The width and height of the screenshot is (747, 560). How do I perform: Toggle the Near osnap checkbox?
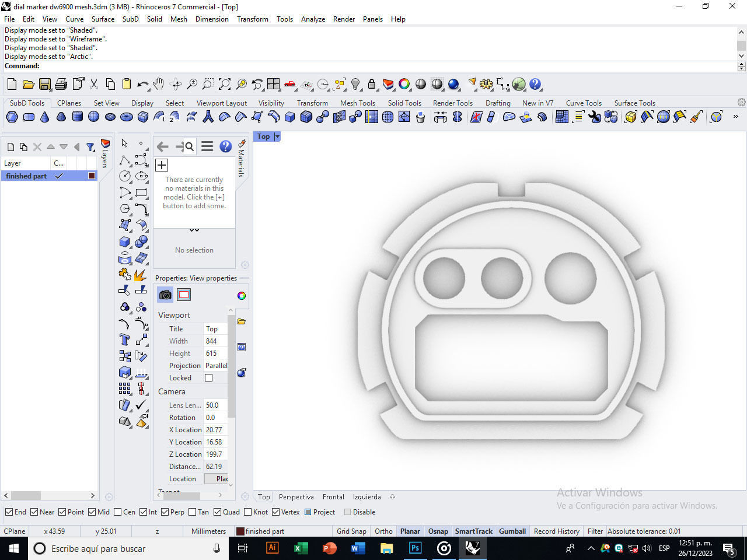pos(34,512)
